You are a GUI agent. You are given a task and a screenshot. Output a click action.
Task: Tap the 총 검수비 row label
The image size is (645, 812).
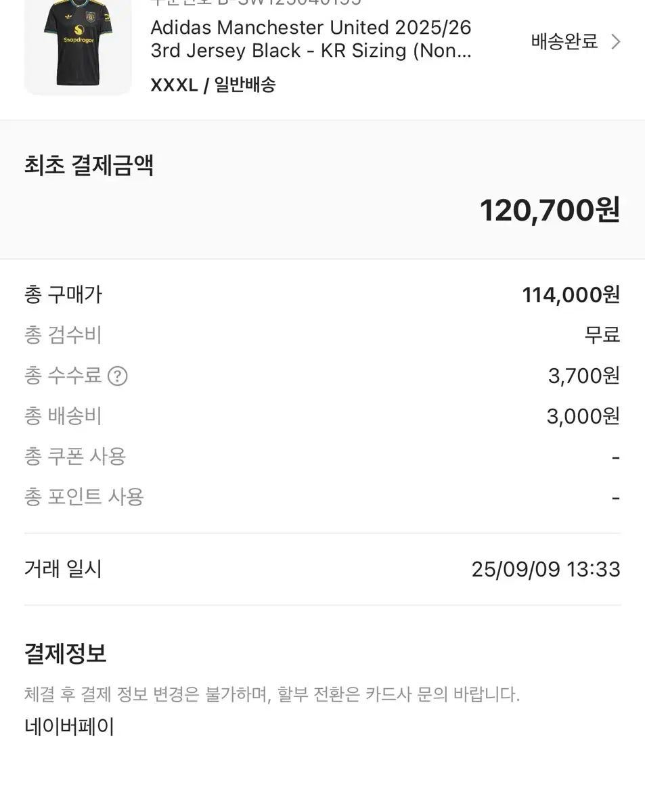point(63,335)
